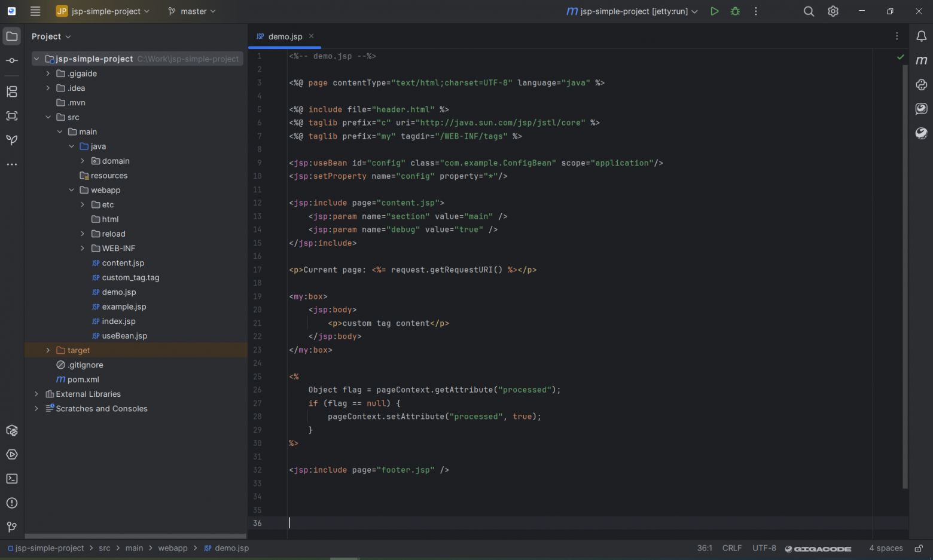Start debugging with the bug icon

coord(735,11)
